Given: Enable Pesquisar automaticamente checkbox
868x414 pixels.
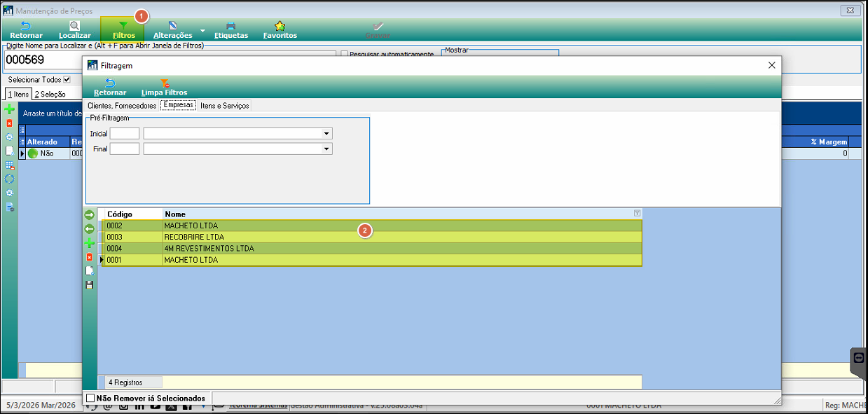Looking at the screenshot, I should pyautogui.click(x=344, y=54).
